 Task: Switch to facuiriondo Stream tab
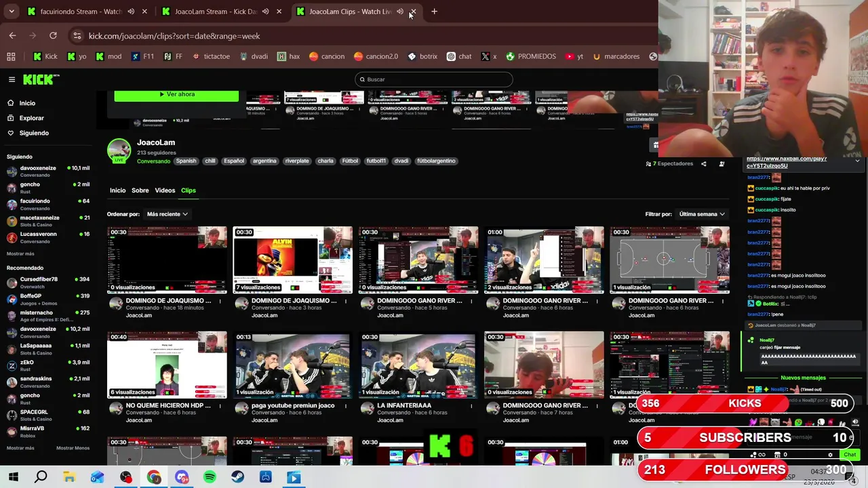click(x=81, y=12)
